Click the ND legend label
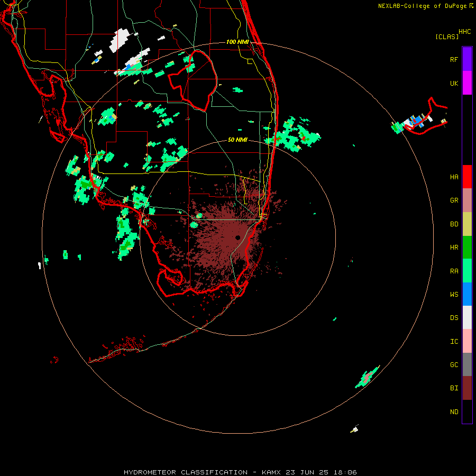Screen dimensions: 476x476 click(x=454, y=412)
